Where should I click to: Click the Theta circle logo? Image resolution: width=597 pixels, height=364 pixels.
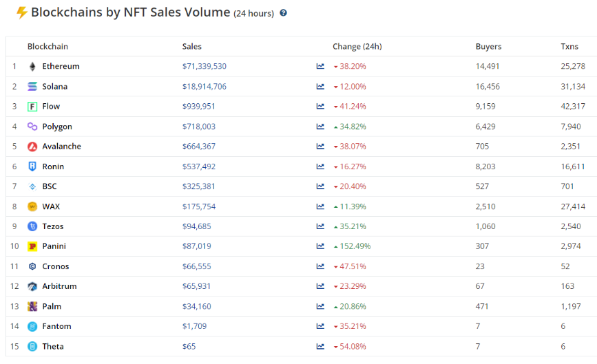click(32, 347)
